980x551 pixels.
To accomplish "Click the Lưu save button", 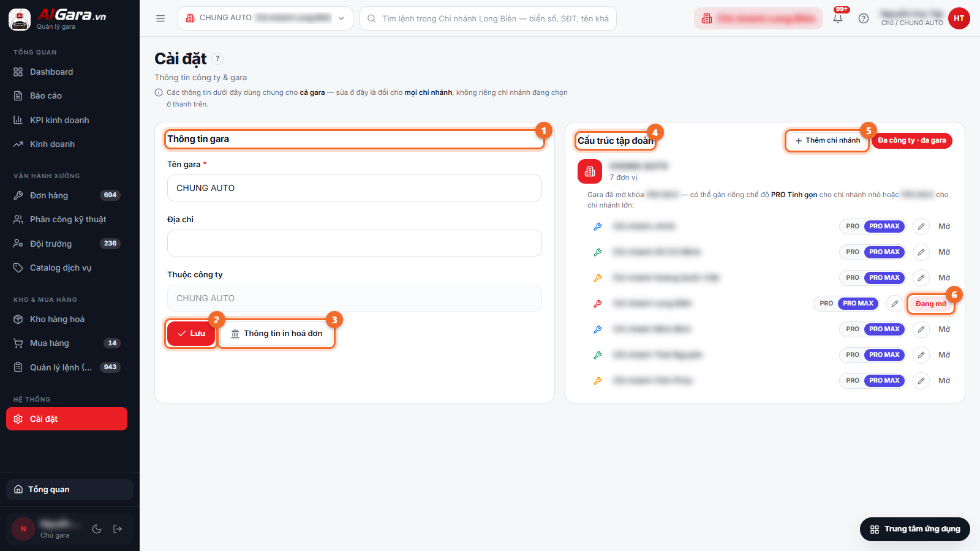I will pos(191,334).
